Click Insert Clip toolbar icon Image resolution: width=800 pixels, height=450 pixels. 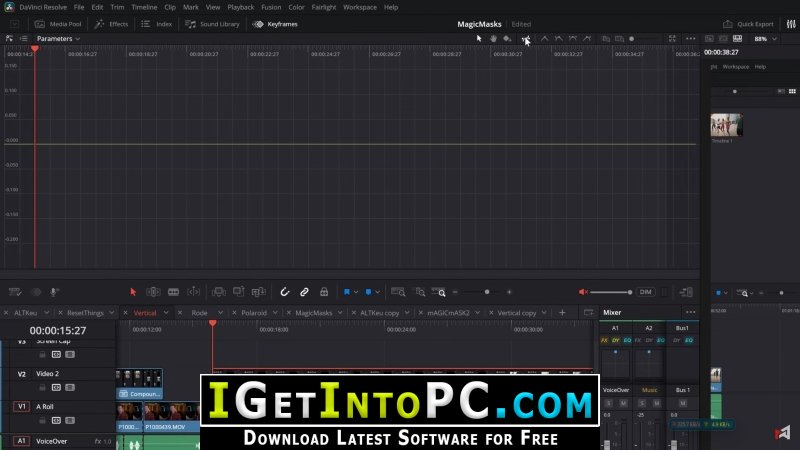[x=219, y=292]
